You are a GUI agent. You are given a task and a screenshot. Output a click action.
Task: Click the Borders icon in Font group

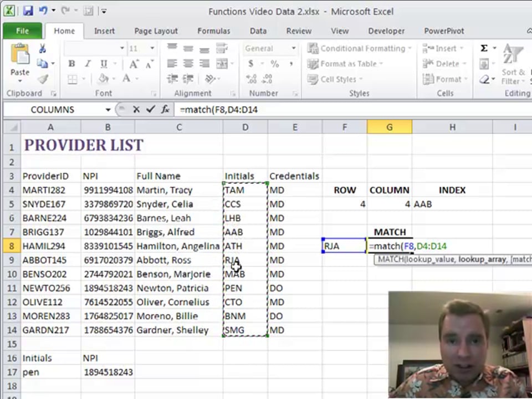72,79
